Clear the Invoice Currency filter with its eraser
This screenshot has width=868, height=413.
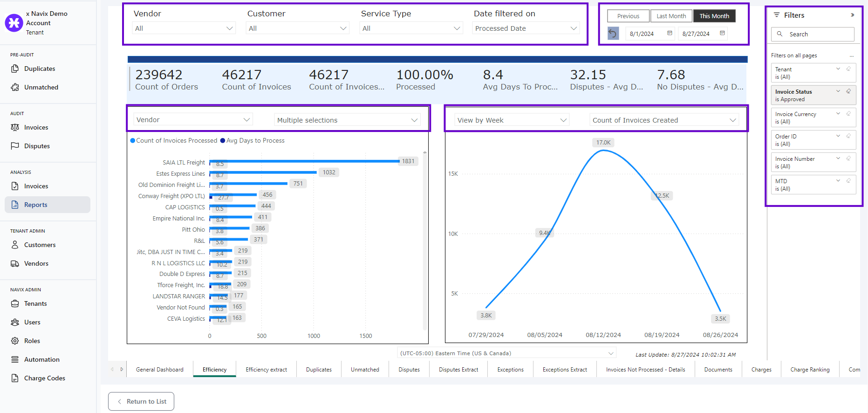click(848, 114)
